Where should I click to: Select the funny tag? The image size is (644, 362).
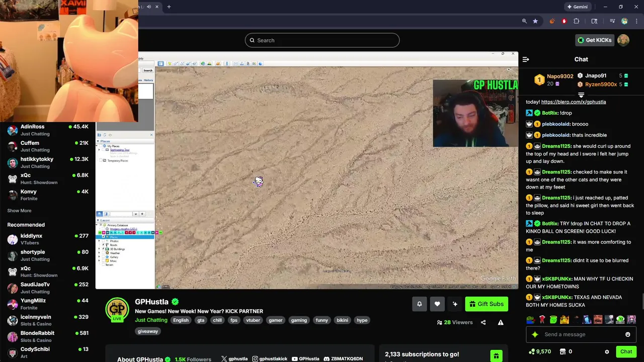322,320
